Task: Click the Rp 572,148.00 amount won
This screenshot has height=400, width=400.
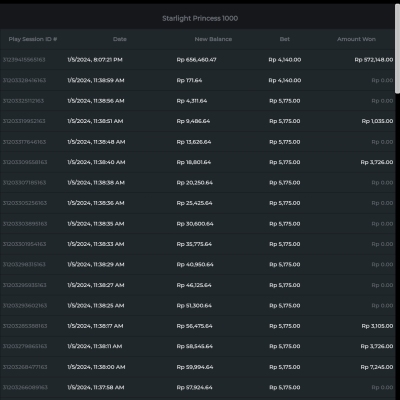Action: 374,60
